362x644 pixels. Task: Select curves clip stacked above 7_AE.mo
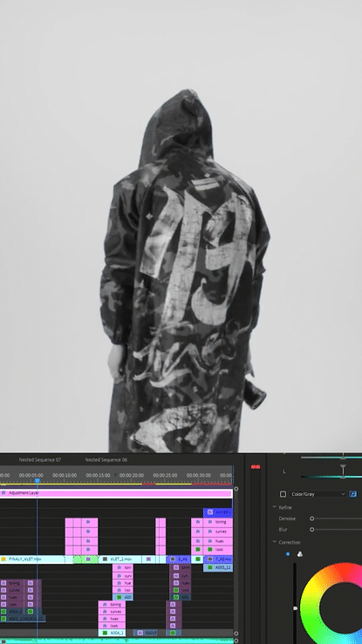218,531
